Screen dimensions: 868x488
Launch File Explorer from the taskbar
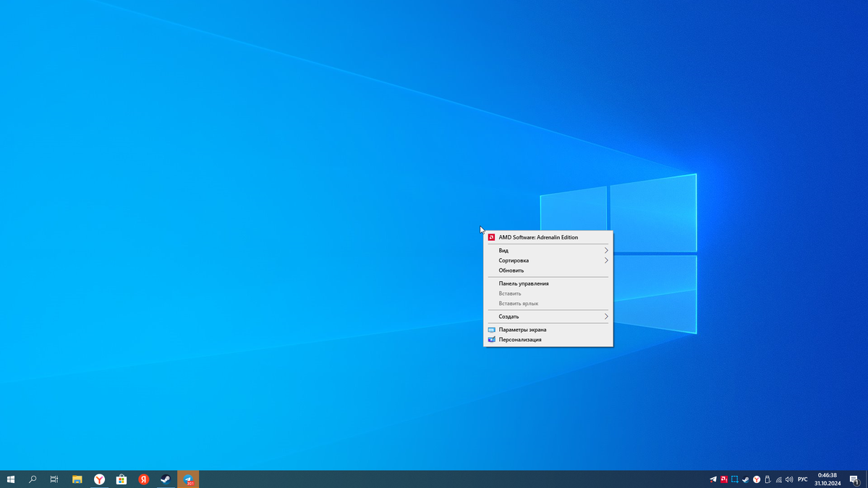(77, 479)
